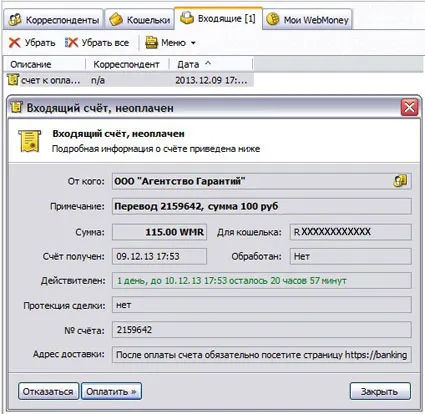425x414 pixels.
Task: Click the Мои WebMoney globe icon
Action: [273, 19]
